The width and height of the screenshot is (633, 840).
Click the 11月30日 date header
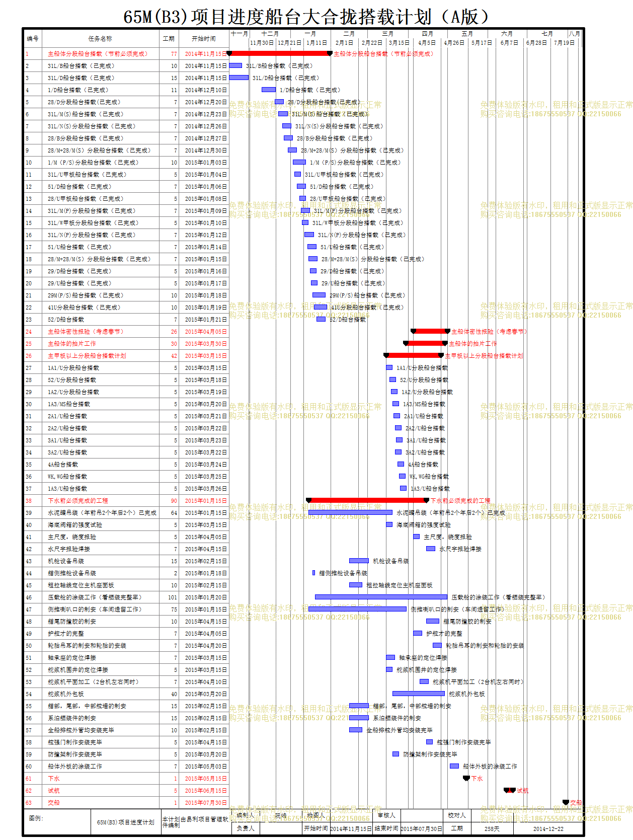[x=262, y=43]
